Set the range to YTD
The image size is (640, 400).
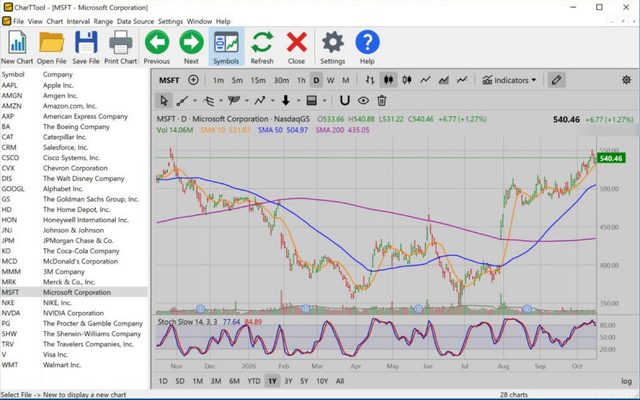pyautogui.click(x=253, y=381)
